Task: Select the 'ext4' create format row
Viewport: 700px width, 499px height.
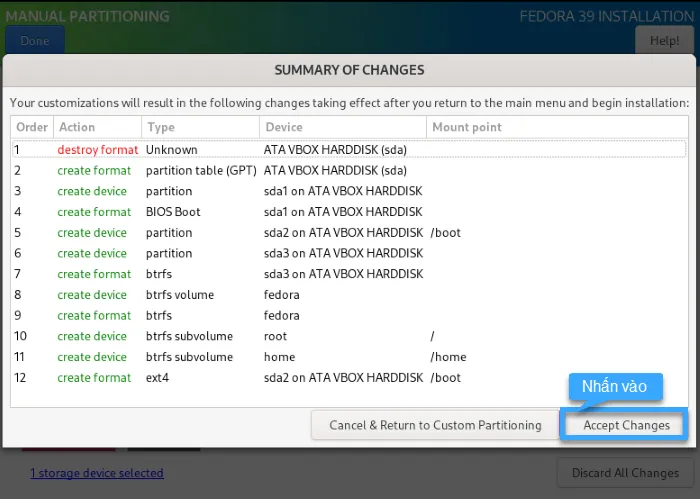Action: pyautogui.click(x=349, y=378)
